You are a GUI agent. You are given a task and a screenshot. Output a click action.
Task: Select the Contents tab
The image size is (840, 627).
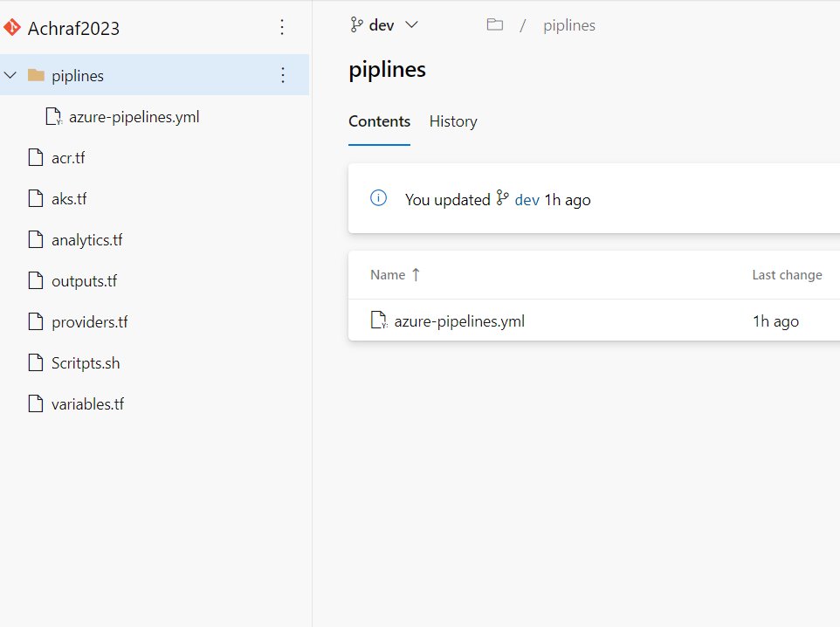(379, 121)
